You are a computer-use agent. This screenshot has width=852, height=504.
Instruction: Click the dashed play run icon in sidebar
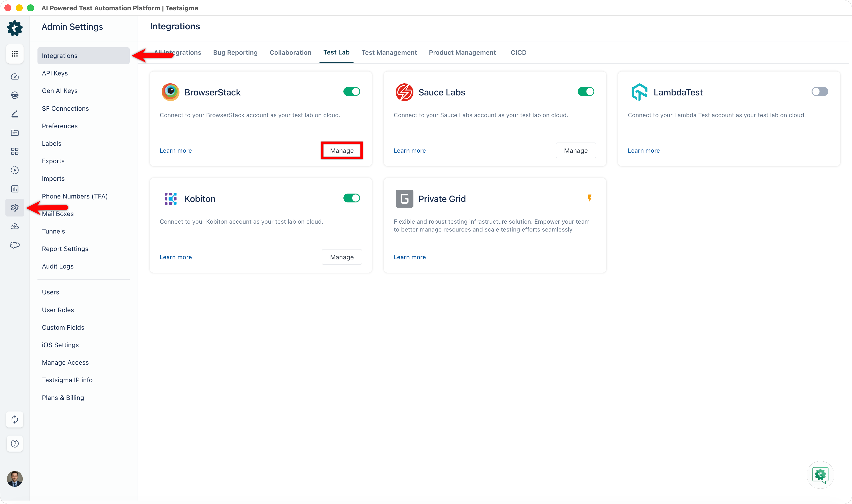pyautogui.click(x=15, y=170)
